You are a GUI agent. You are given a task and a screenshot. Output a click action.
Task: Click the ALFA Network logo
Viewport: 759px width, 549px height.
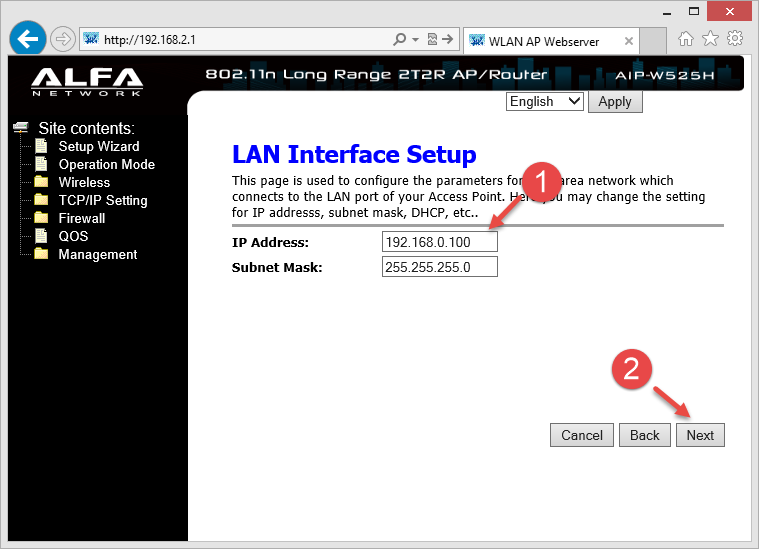[x=87, y=81]
